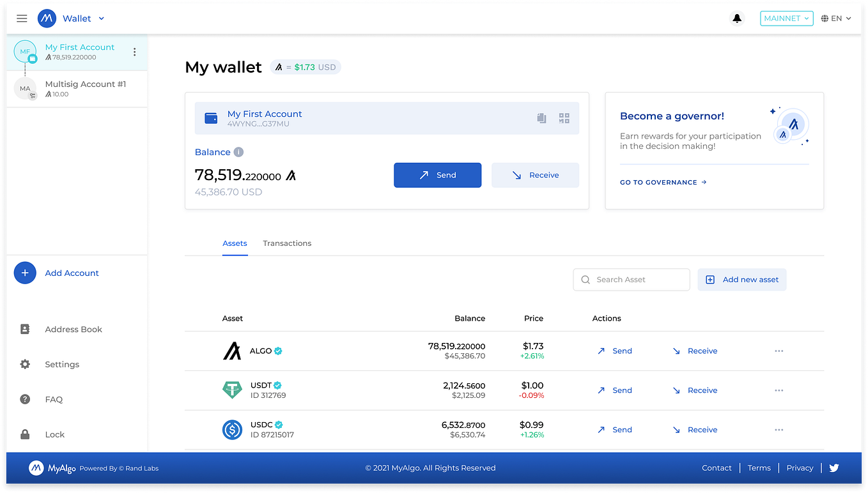
Task: Show the QR code for My First Account
Action: click(564, 118)
